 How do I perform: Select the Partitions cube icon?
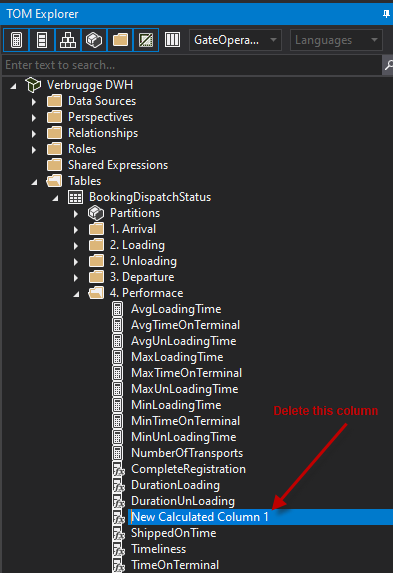[x=96, y=213]
